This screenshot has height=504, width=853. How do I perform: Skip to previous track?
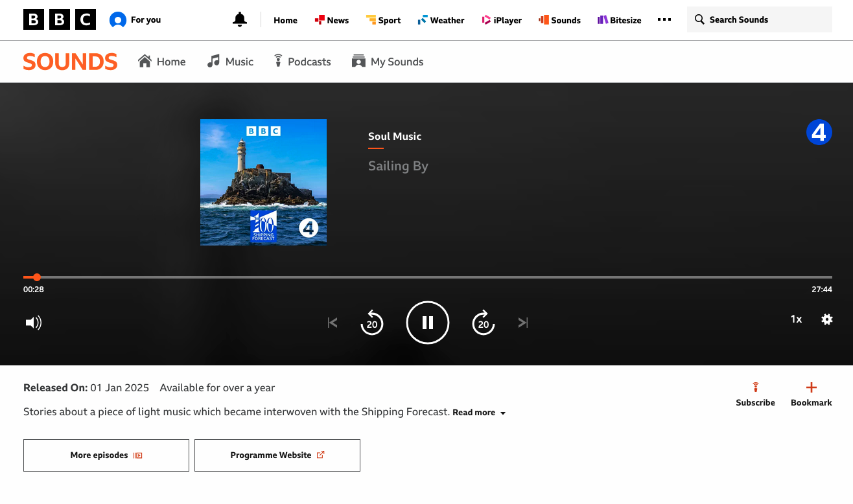[x=333, y=323]
